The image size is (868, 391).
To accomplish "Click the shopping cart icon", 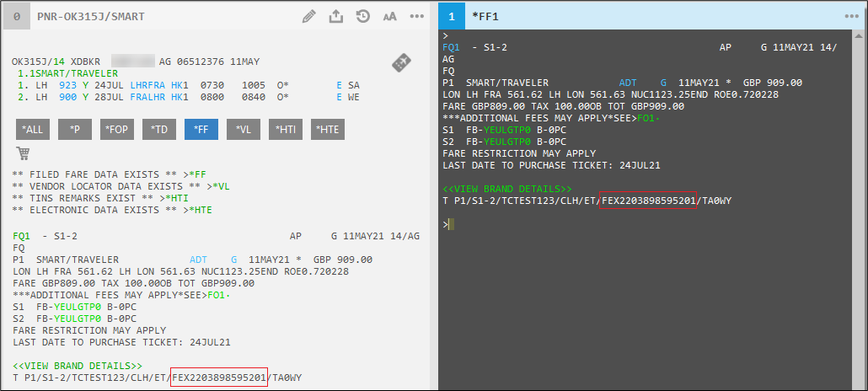I will [x=23, y=153].
